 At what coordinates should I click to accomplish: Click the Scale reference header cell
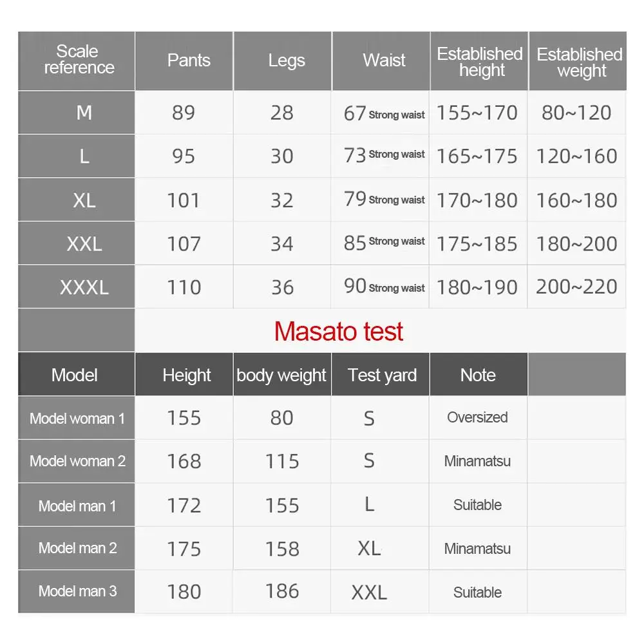pyautogui.click(x=79, y=60)
